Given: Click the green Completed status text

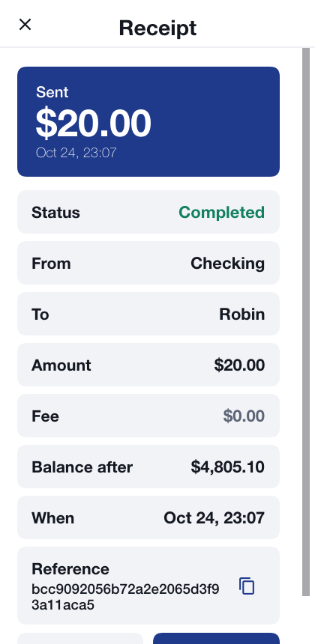Looking at the screenshot, I should click(x=222, y=213).
